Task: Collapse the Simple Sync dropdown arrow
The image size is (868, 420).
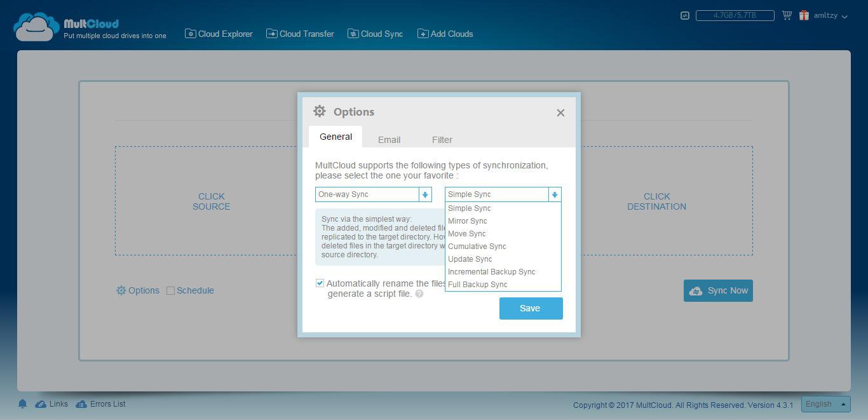Action: [x=555, y=194]
